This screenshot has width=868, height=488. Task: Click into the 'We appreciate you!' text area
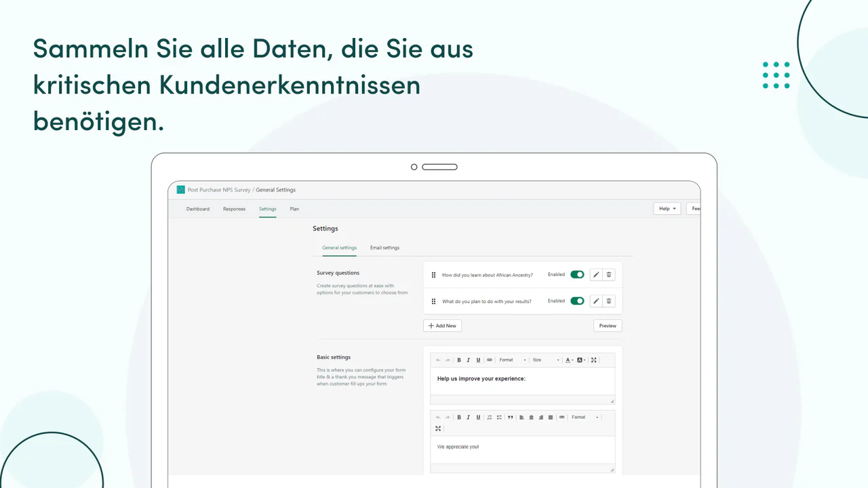pyautogui.click(x=523, y=449)
